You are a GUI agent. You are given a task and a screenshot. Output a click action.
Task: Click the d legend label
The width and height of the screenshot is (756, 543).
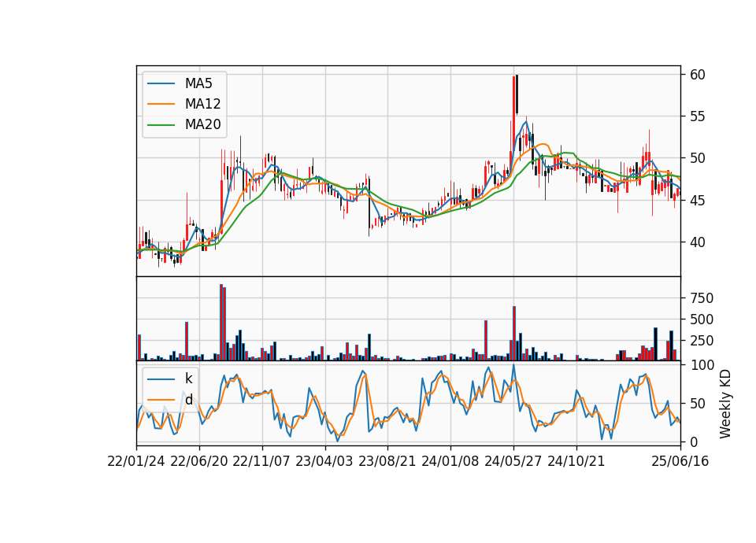(x=188, y=400)
